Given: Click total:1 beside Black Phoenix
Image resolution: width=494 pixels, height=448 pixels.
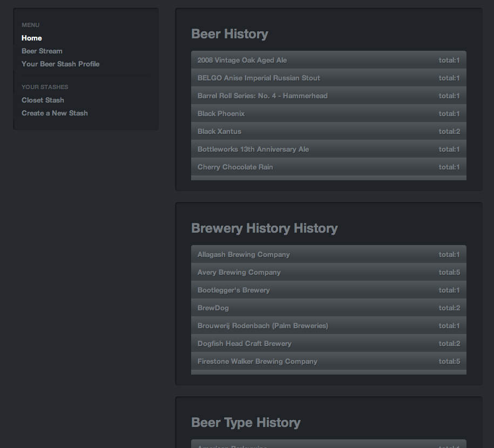Looking at the screenshot, I should (449, 114).
